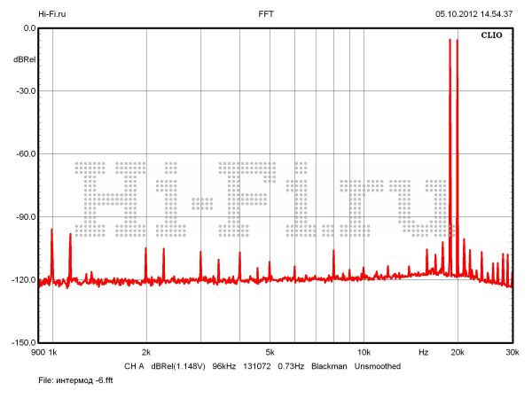Viewport: 532px width, 399px height.
Task: Click the CLIO logo in the graph corner
Action: (494, 37)
